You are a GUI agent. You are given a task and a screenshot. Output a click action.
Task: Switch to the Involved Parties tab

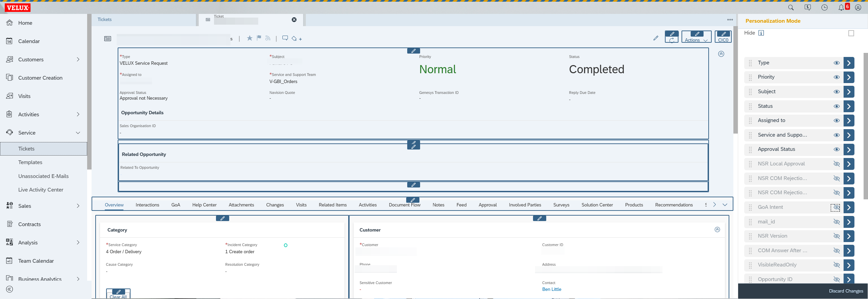[x=525, y=205]
